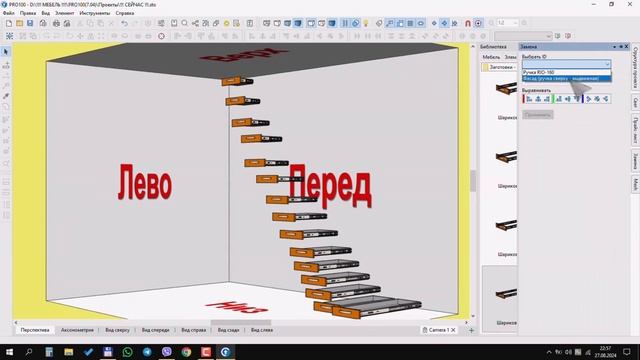Open a project with the folder icon

click(x=20, y=23)
